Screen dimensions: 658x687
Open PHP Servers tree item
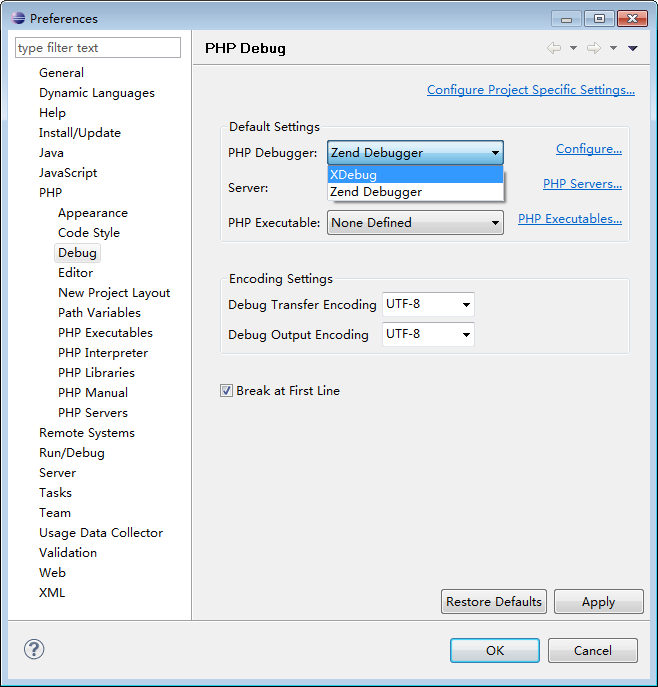click(x=93, y=413)
